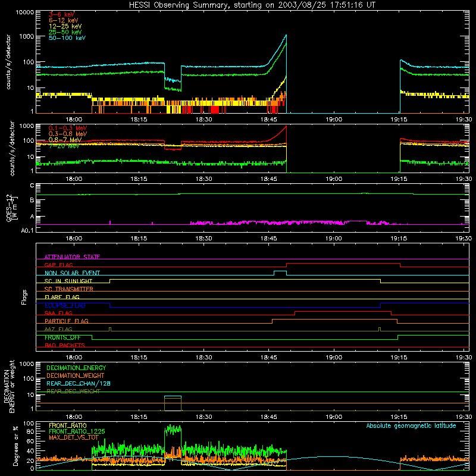The height and width of the screenshot is (476, 476).
Task: Click the 0.3-0.8 MeV legend label
Action: point(68,134)
